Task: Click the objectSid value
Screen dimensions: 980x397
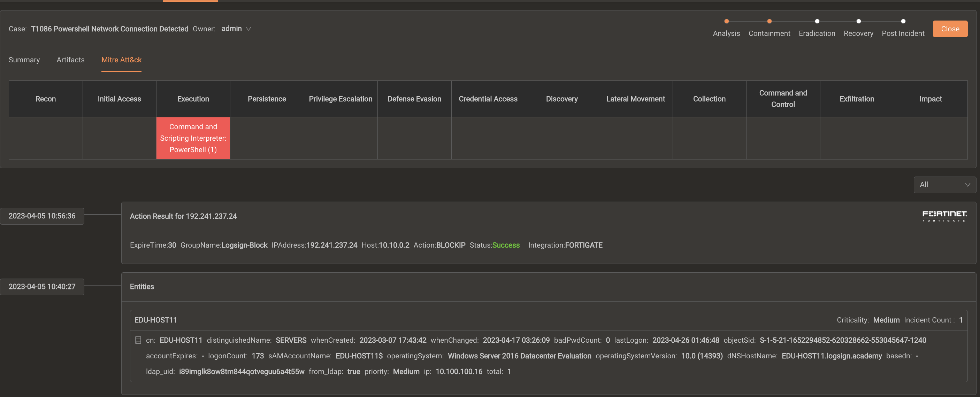Action: coord(843,340)
